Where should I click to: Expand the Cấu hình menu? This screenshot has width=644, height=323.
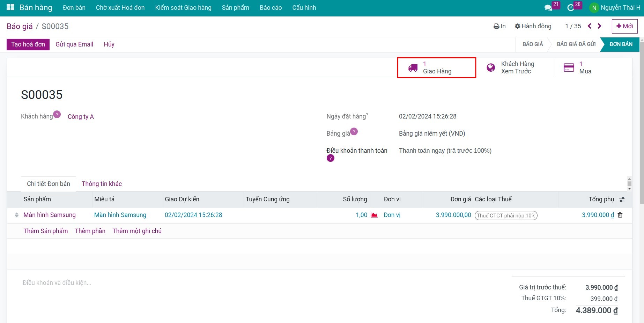tap(304, 8)
